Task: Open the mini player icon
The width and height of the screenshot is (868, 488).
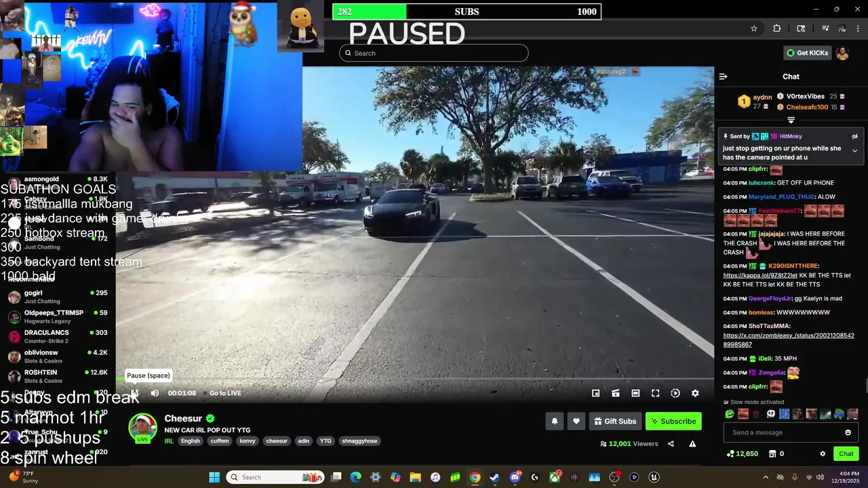Action: click(595, 393)
